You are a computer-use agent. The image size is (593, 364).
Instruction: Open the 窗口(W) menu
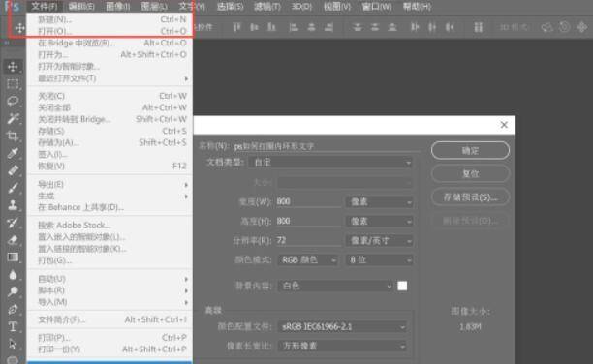coord(377,7)
